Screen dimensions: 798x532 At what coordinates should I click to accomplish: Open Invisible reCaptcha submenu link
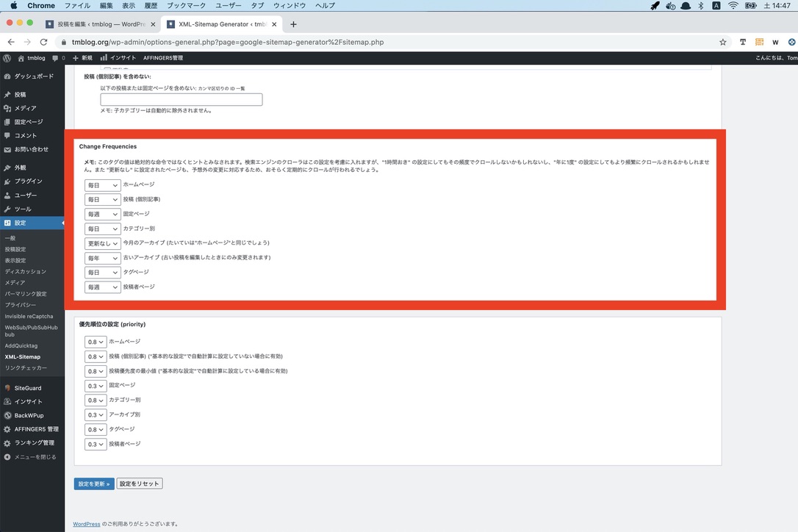point(29,316)
